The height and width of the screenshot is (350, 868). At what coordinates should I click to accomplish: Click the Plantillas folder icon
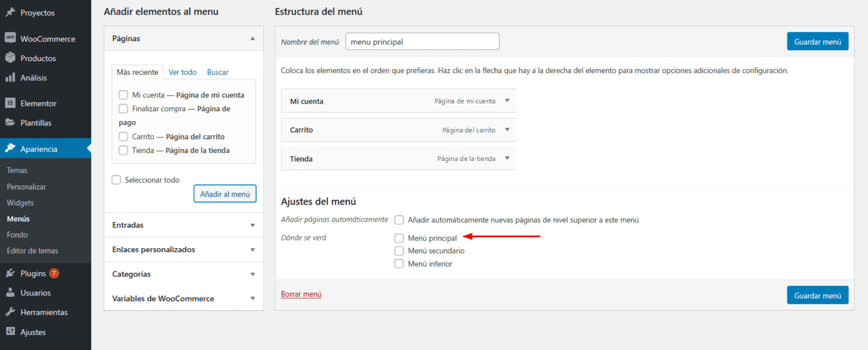10,122
